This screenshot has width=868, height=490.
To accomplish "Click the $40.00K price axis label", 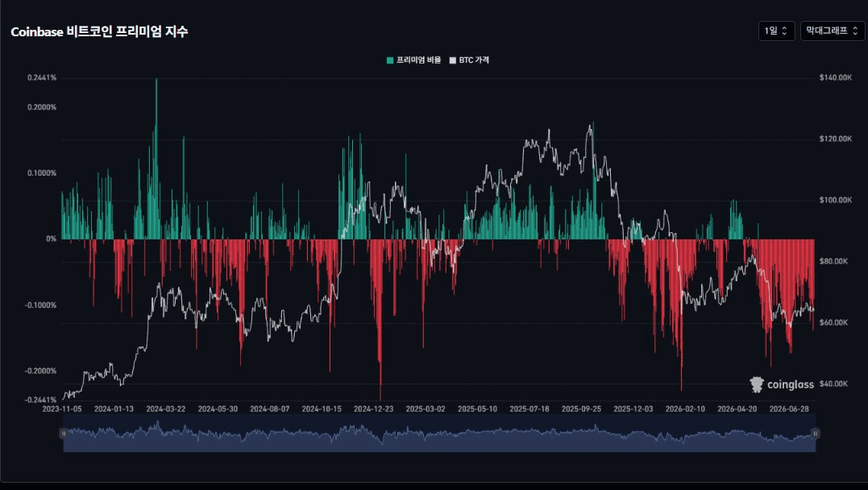I will pos(833,383).
